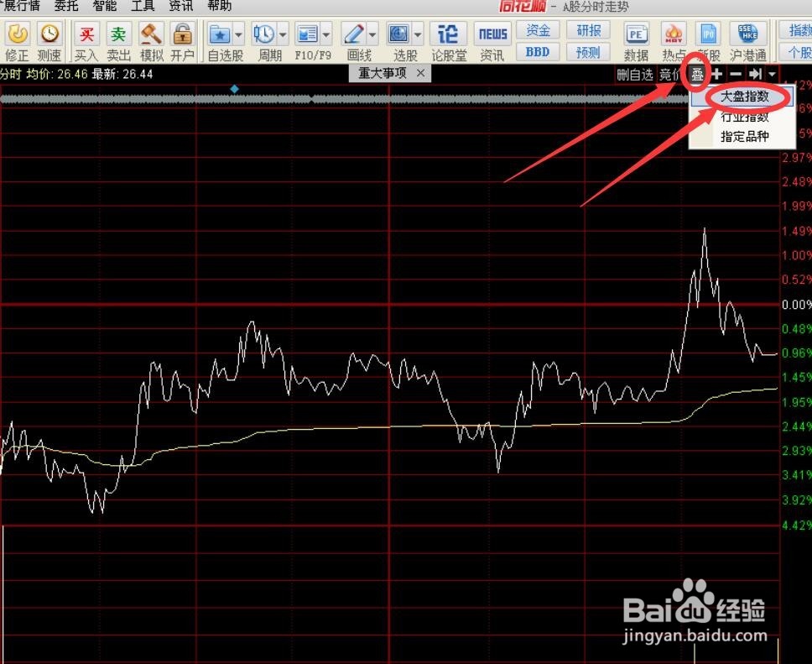Image resolution: width=812 pixels, height=664 pixels.
Task: Click the minus zoom-out icon on chart bar
Action: [x=736, y=75]
